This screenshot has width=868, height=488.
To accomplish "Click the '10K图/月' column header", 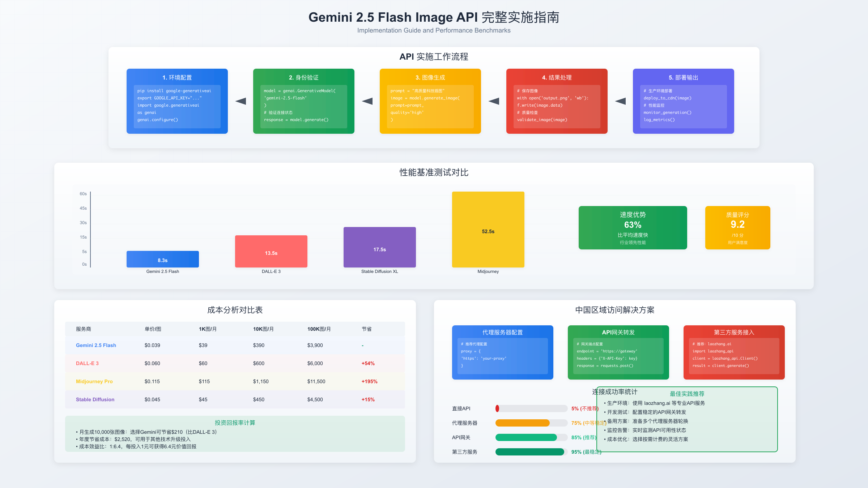I will pyautogui.click(x=263, y=329).
